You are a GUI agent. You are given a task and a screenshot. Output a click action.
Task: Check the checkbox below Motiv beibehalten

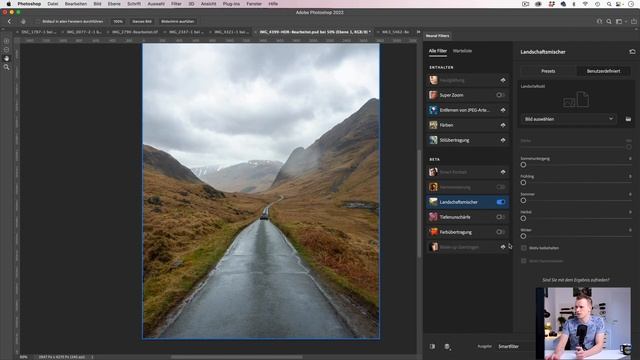tap(524, 261)
